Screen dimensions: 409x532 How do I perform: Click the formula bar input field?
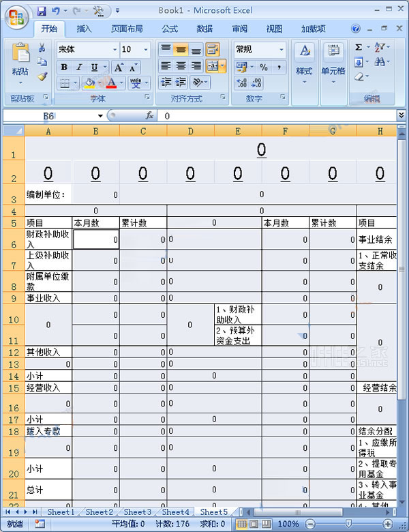[273, 116]
